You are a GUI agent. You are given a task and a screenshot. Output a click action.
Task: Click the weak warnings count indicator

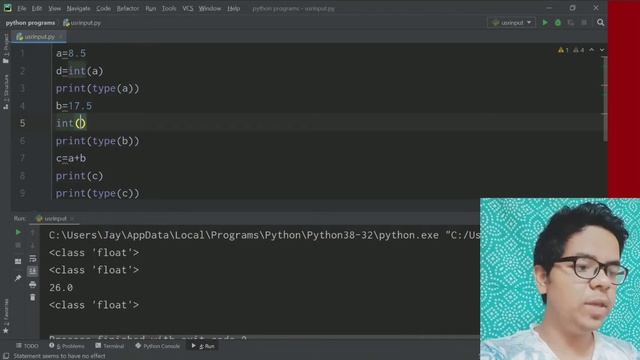578,50
